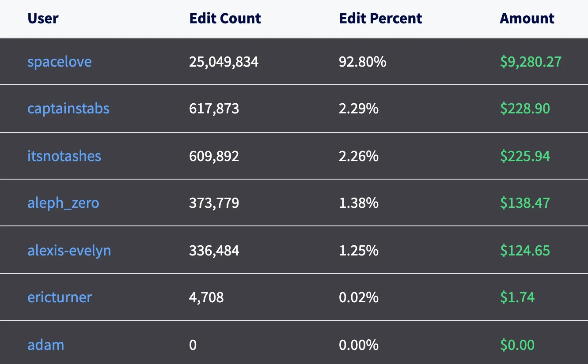Click the captainstabs username link
This screenshot has height=364, width=588.
click(x=68, y=109)
